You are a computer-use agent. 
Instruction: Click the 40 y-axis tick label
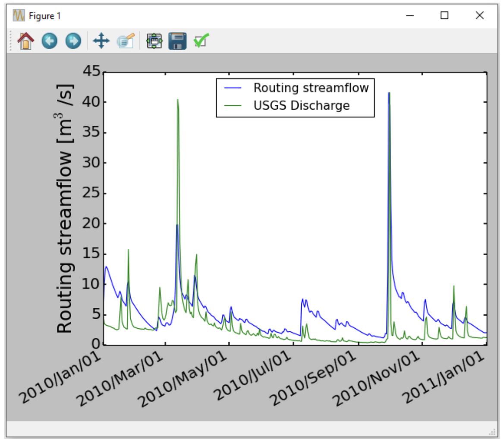91,102
